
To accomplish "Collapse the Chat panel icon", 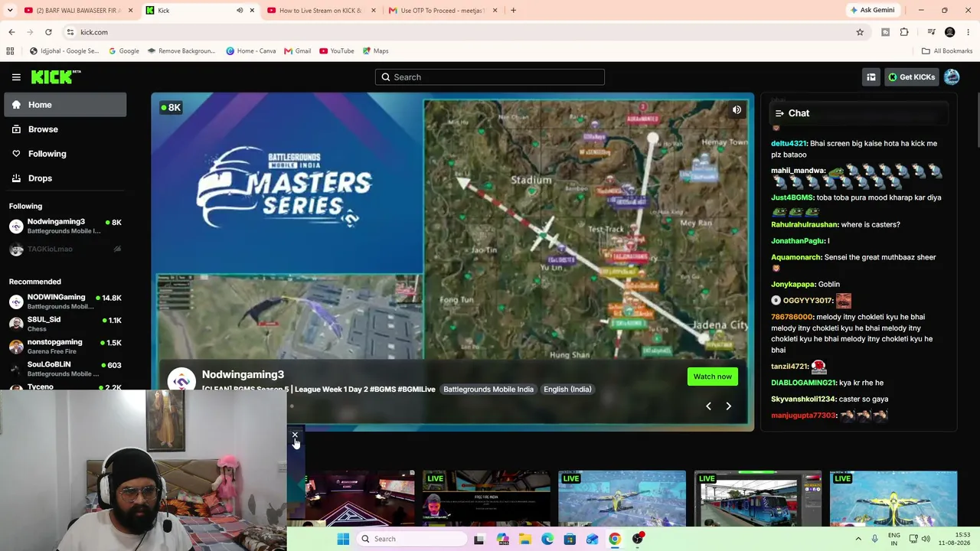I will [x=779, y=113].
